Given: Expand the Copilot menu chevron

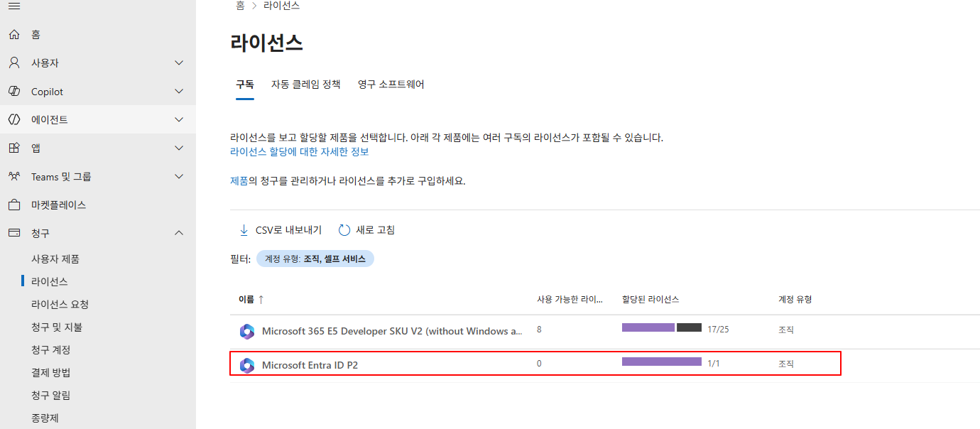Looking at the screenshot, I should 179,92.
